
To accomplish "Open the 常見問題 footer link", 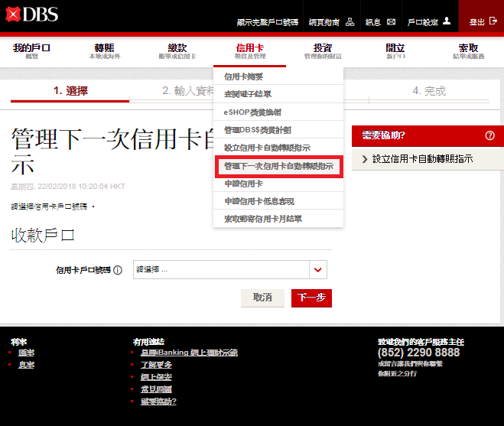I will pyautogui.click(x=157, y=389).
